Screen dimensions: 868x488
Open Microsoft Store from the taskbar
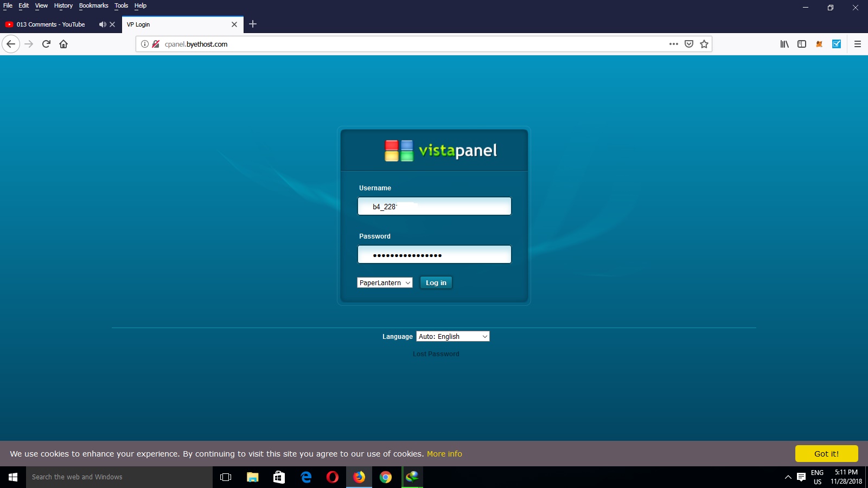tap(279, 477)
